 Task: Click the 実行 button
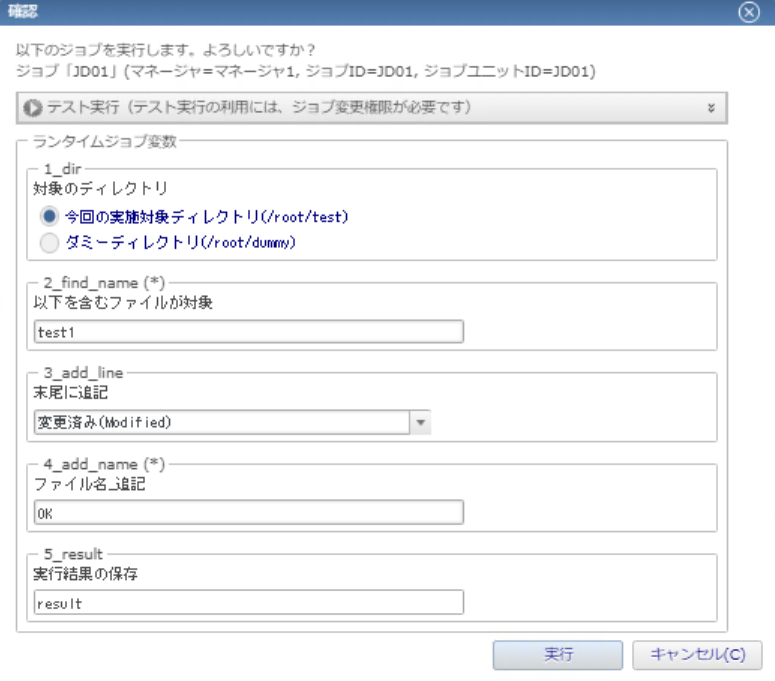(558, 655)
